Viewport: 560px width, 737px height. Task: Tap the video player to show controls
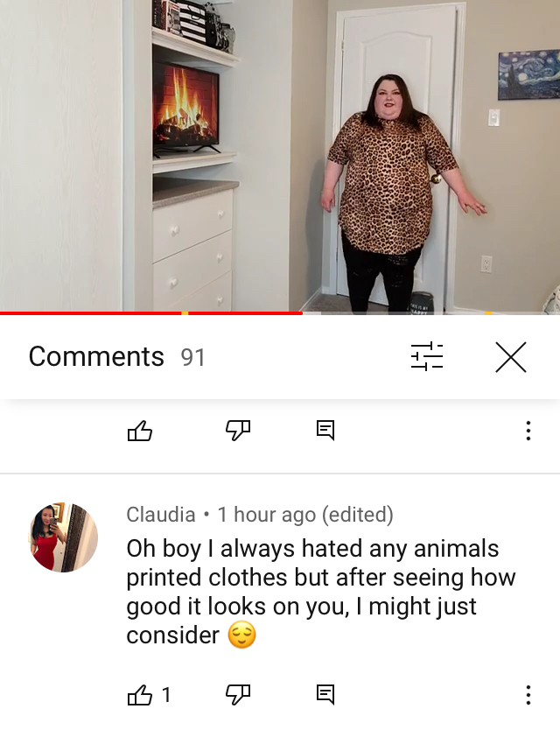click(x=280, y=155)
